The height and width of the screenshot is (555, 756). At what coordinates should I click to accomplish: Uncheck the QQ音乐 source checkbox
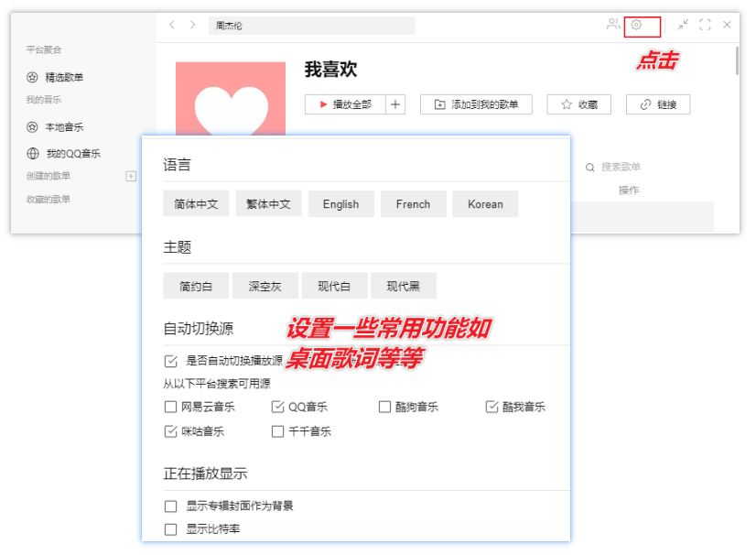pyautogui.click(x=277, y=408)
